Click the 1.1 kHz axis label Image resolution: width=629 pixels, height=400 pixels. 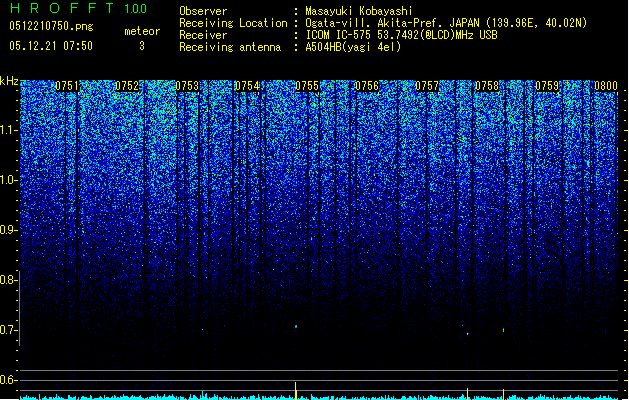click(9, 130)
